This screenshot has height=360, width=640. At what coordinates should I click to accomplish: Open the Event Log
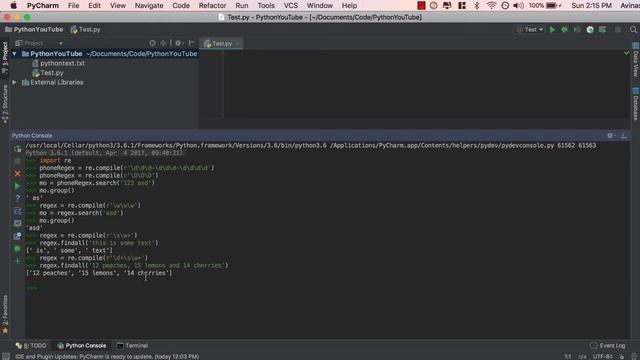click(608, 346)
